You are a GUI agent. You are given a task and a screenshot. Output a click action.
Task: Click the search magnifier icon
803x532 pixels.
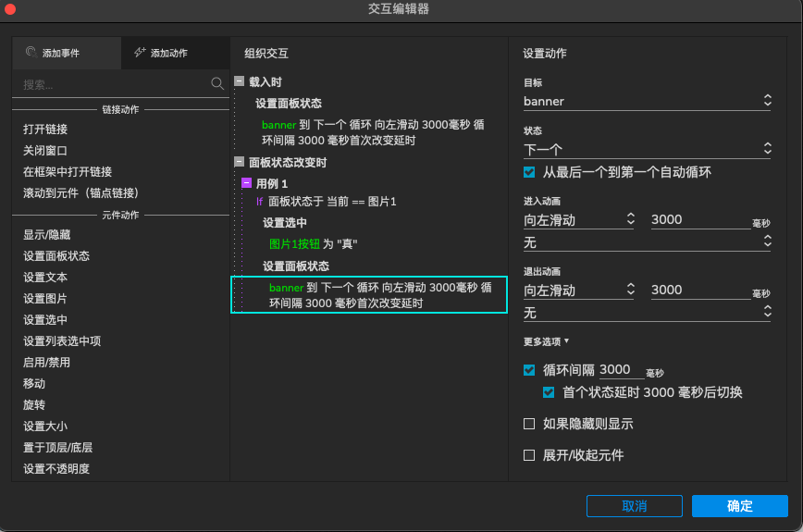[217, 83]
